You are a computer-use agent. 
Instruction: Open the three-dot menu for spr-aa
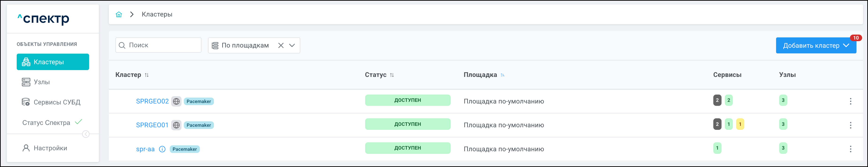[850, 149]
